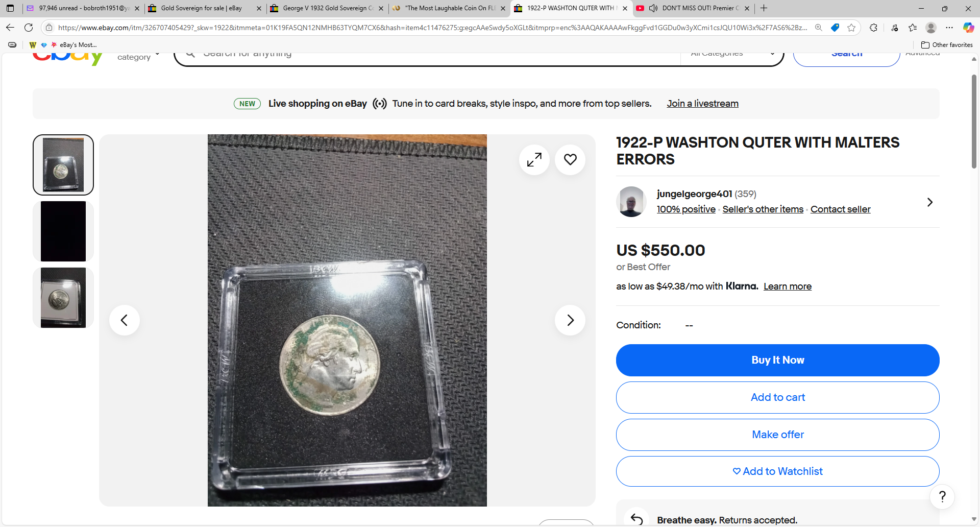Select the third coin thumbnail
Viewport: 980px width, 527px height.
63,298
